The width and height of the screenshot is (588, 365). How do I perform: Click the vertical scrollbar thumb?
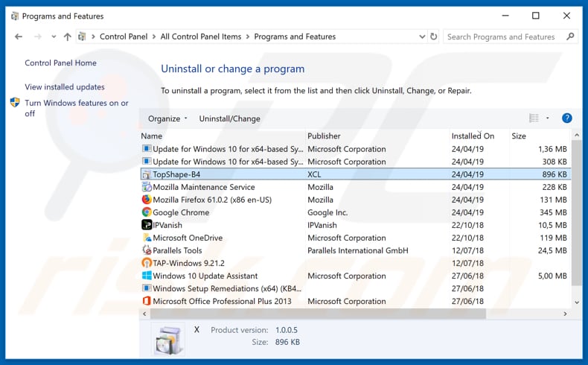577,213
